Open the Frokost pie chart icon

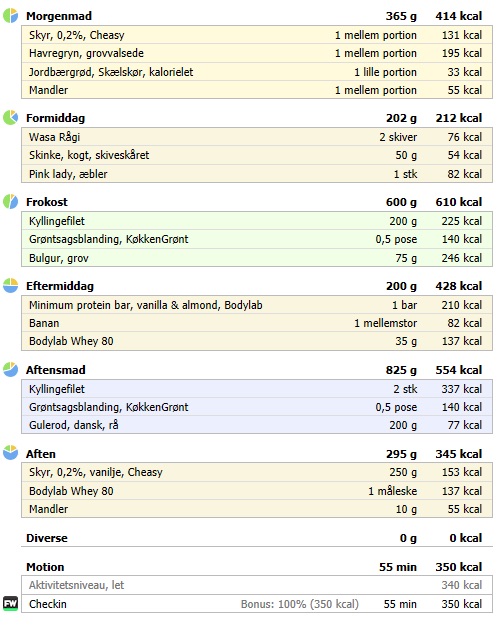(x=10, y=201)
